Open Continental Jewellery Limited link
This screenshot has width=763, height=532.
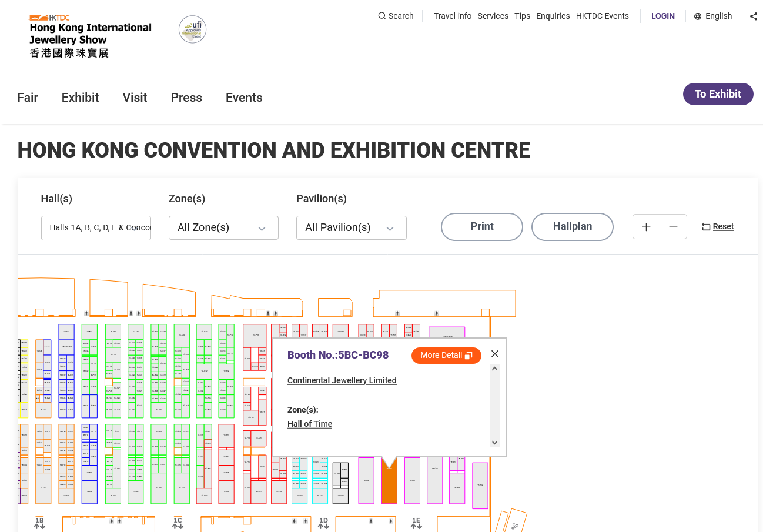[x=342, y=380]
